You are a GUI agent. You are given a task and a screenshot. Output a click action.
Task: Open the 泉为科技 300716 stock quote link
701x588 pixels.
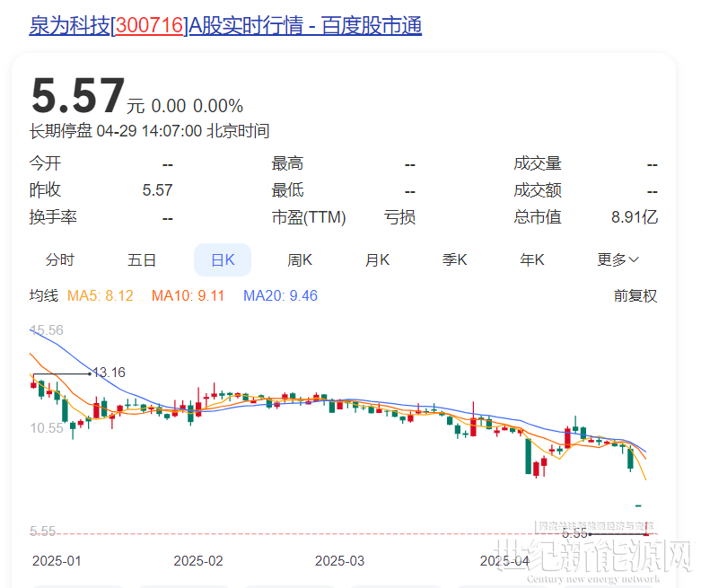click(225, 25)
